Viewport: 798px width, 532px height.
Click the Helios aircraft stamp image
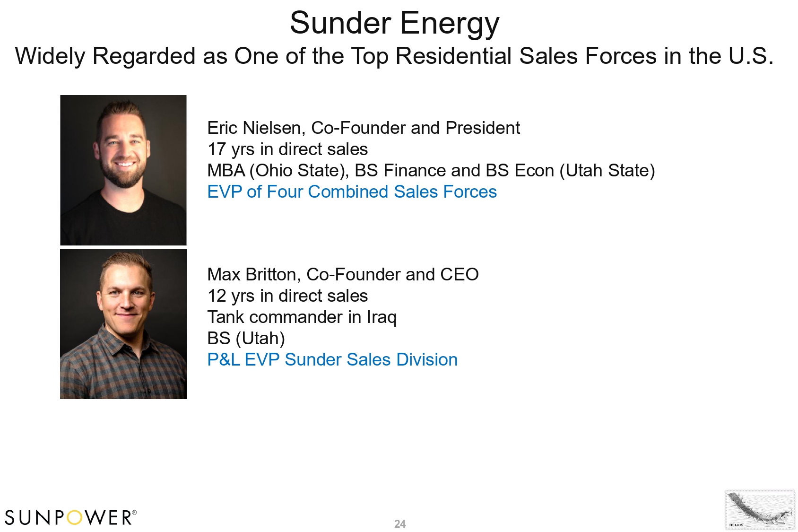point(760,509)
